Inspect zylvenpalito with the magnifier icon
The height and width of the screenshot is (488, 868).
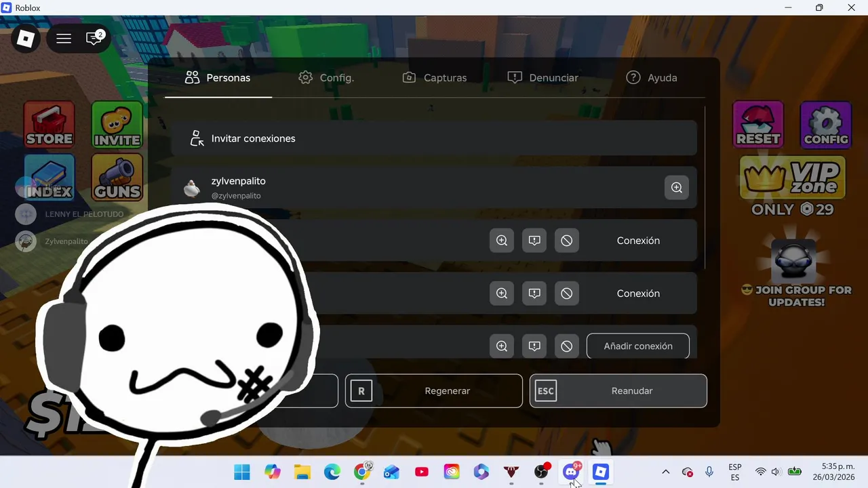(x=677, y=188)
